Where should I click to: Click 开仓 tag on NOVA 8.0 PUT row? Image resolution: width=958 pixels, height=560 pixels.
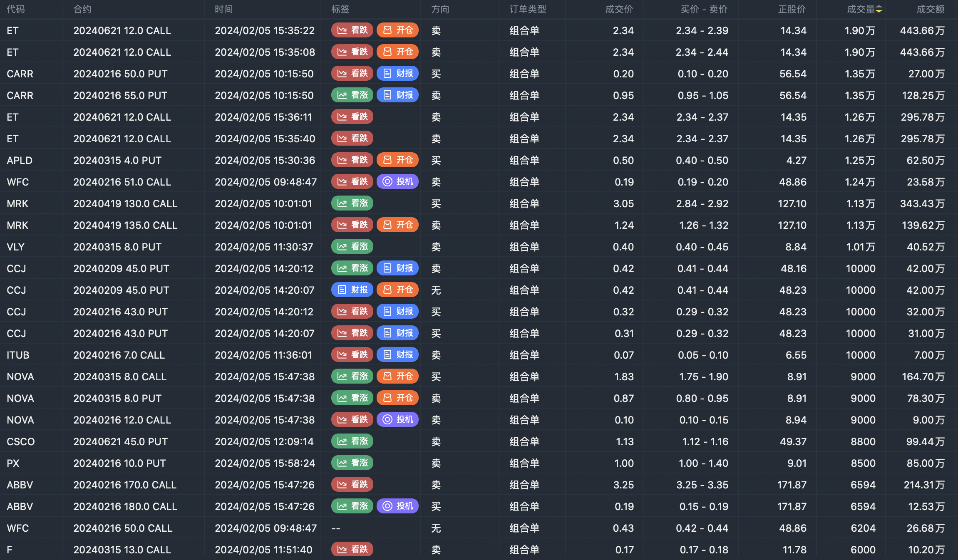click(397, 398)
